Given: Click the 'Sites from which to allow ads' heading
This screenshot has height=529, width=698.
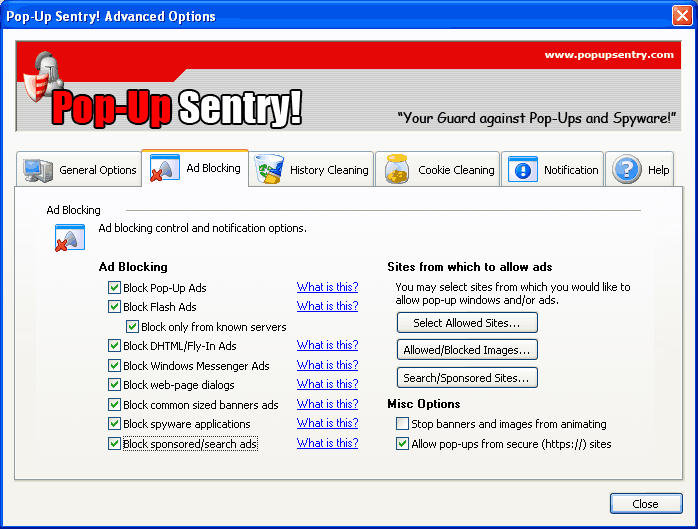Looking at the screenshot, I should (470, 267).
